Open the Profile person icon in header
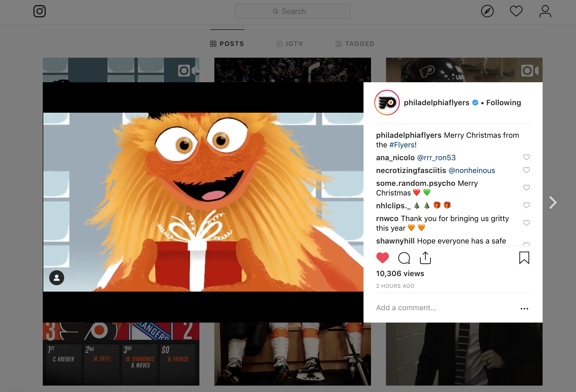The image size is (576, 392). click(545, 11)
